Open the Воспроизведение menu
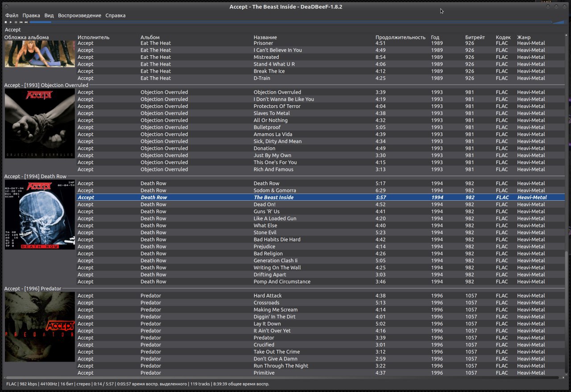 point(79,15)
